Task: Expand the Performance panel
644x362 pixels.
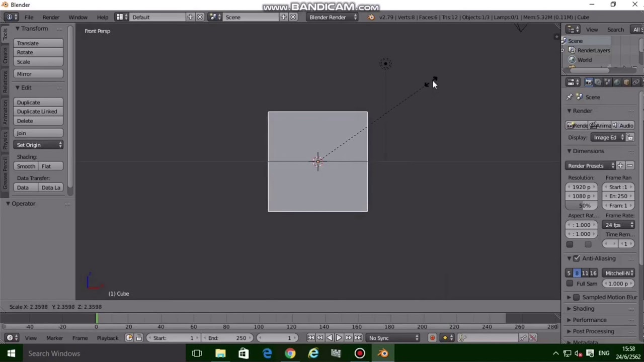Action: [569, 320]
